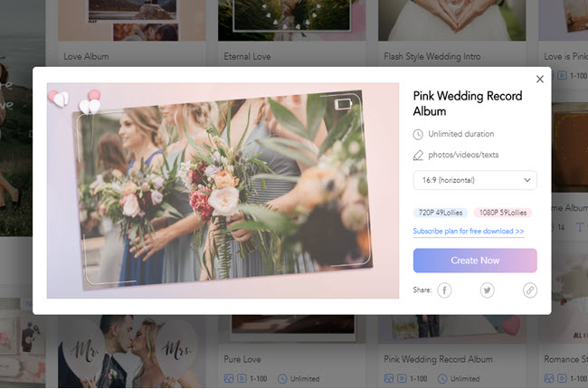Click the wedding bouquet preview image

(x=223, y=191)
